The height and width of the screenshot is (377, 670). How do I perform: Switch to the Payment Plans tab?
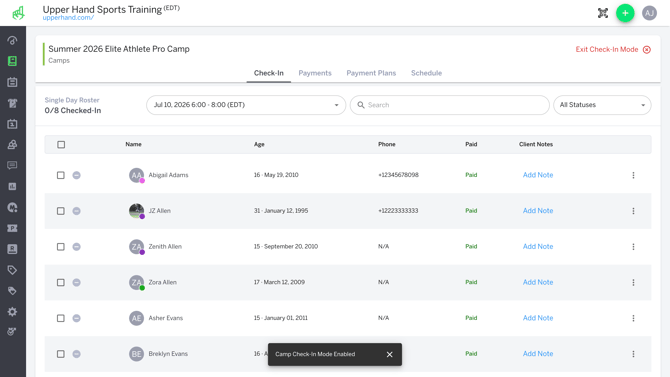[x=371, y=73]
